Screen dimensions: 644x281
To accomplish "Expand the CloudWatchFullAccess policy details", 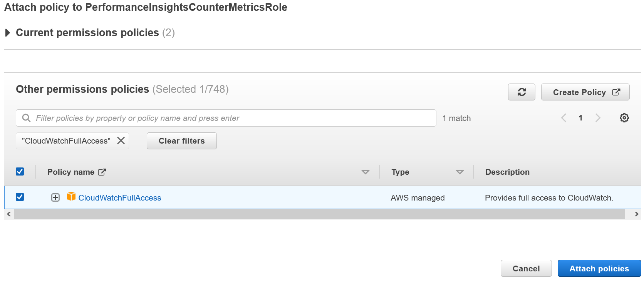I will pyautogui.click(x=55, y=197).
